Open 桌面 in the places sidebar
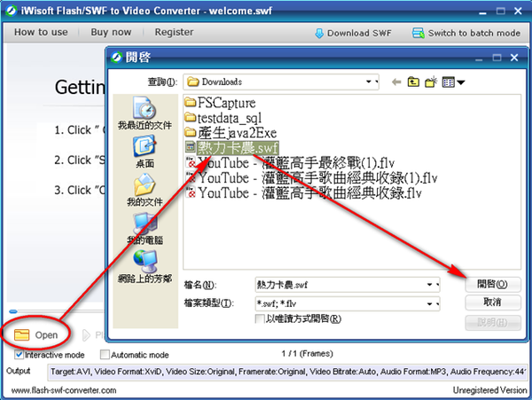 coord(145,152)
